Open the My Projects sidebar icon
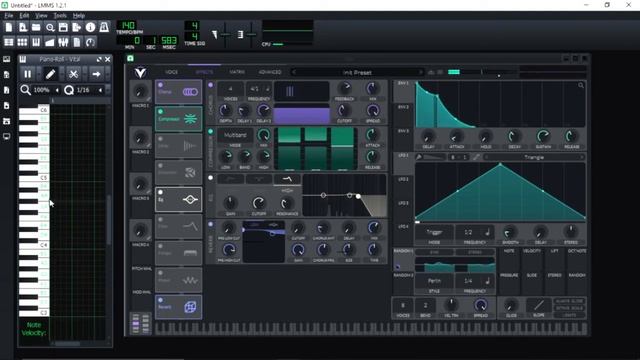 (x=7, y=75)
